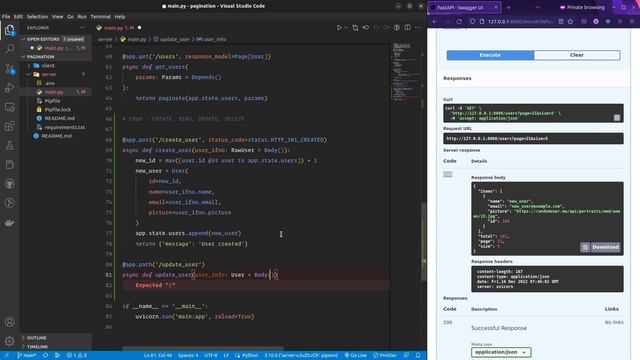Click the open changes icon in editor toolbar

[x=355, y=28]
